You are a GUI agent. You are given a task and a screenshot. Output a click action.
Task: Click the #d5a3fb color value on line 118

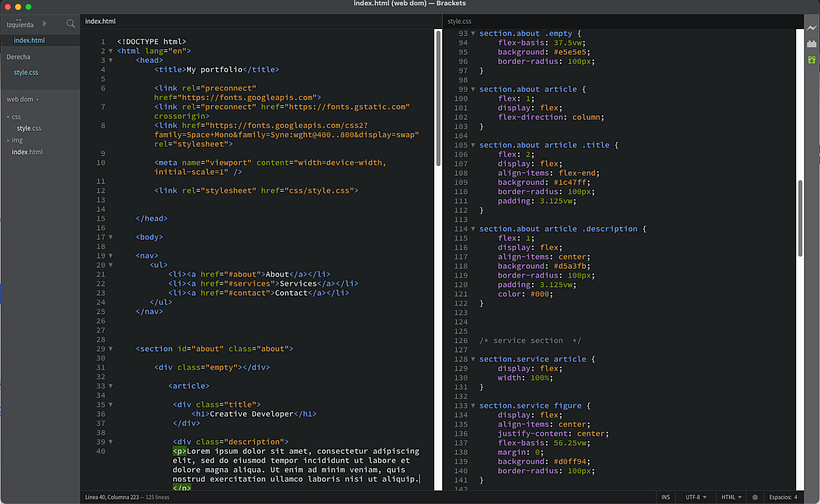pos(571,266)
